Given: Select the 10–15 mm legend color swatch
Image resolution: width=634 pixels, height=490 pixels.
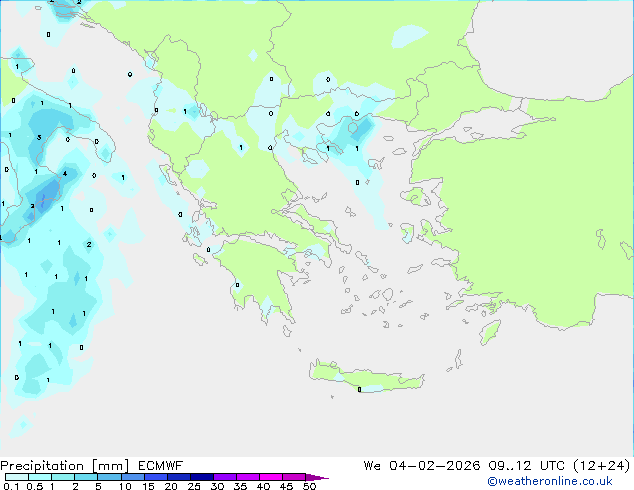Looking at the screenshot, I should point(133,477).
